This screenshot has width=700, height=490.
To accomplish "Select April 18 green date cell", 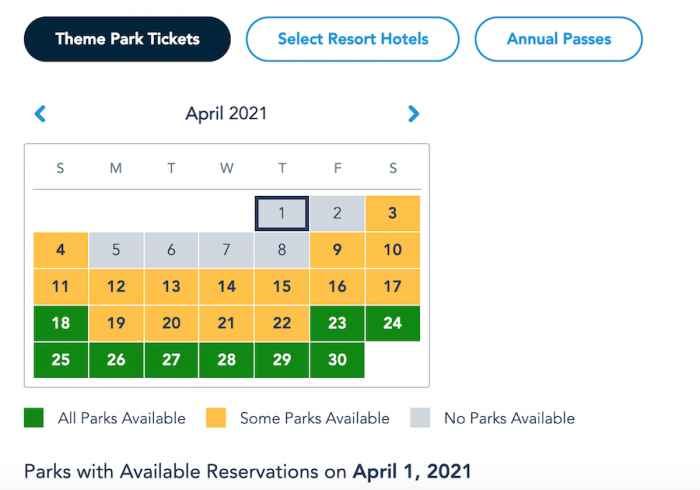I will point(60,323).
